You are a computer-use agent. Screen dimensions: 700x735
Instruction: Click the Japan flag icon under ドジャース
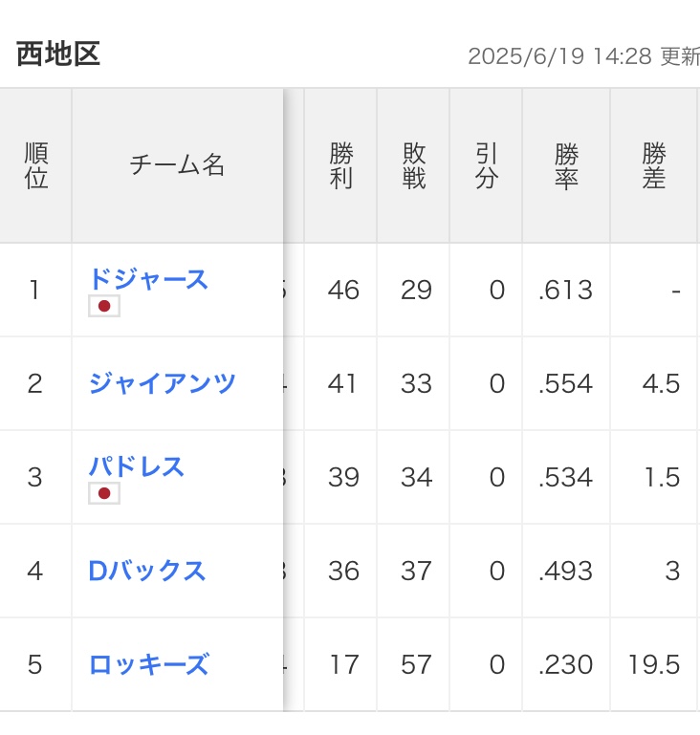(104, 306)
